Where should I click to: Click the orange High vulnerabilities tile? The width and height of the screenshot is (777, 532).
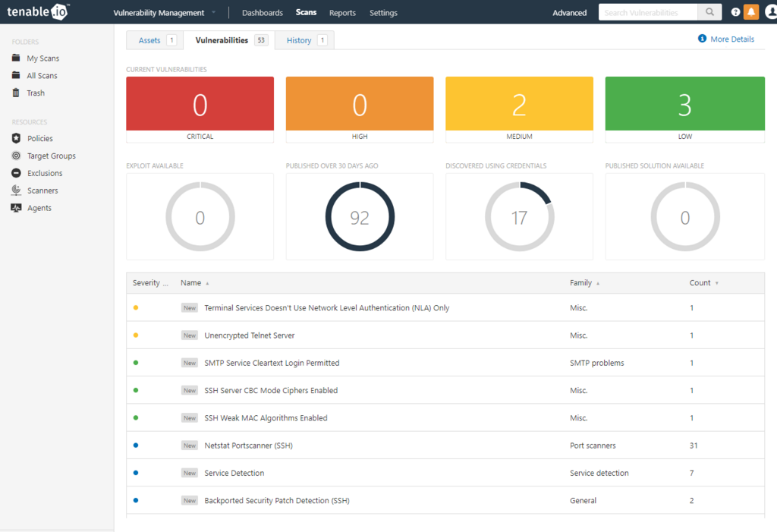coord(359,109)
